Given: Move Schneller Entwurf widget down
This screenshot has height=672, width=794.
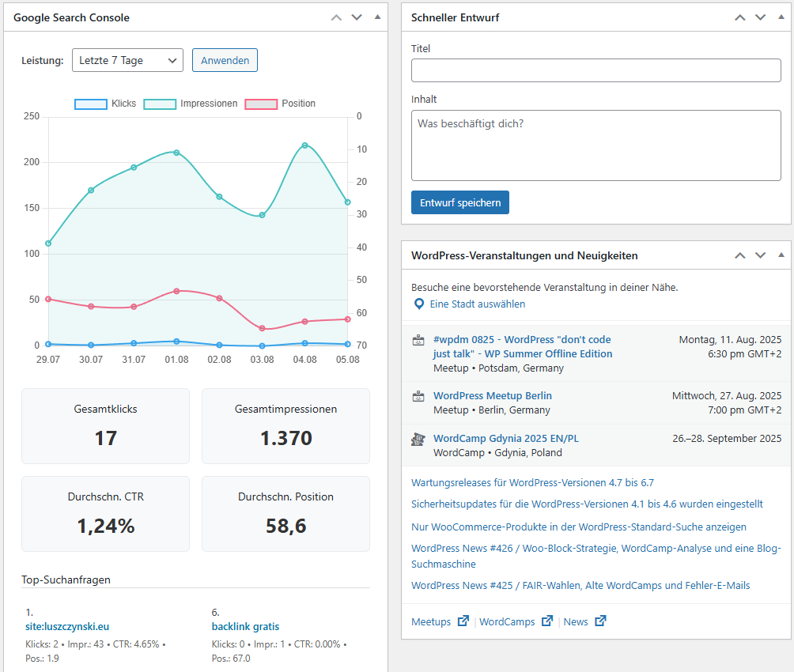Looking at the screenshot, I should click(x=760, y=17).
